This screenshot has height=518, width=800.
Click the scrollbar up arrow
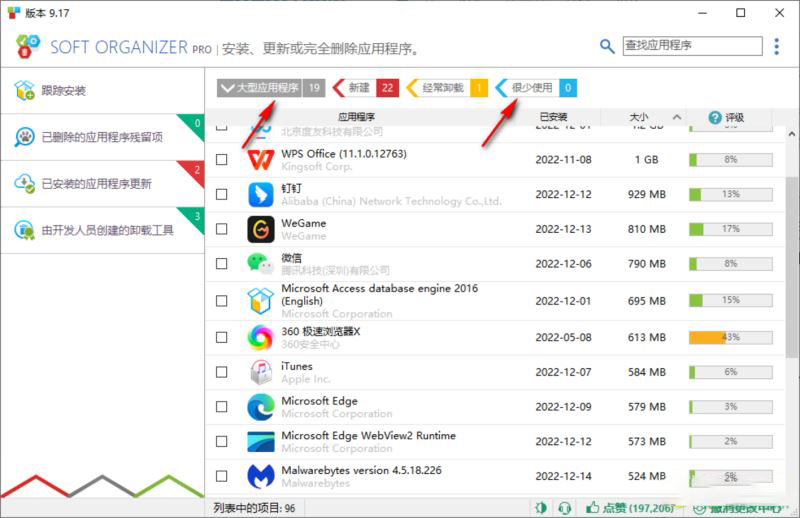[x=792, y=134]
